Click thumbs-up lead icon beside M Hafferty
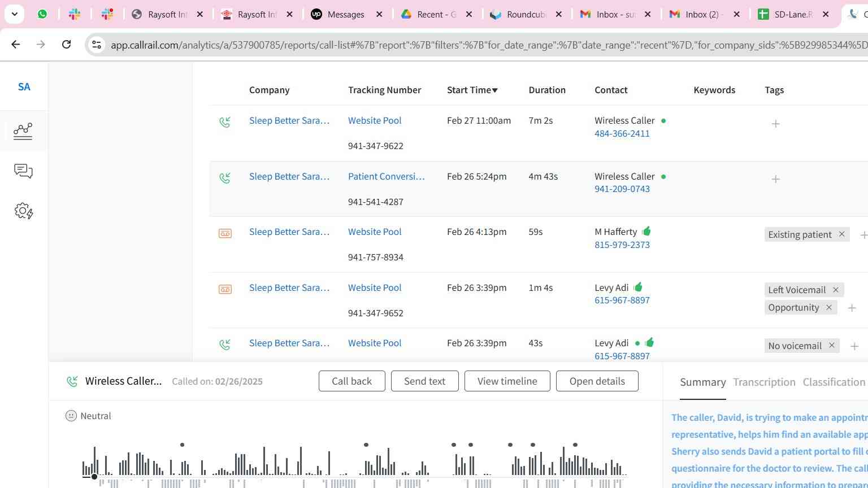This screenshot has width=868, height=488. [x=646, y=231]
